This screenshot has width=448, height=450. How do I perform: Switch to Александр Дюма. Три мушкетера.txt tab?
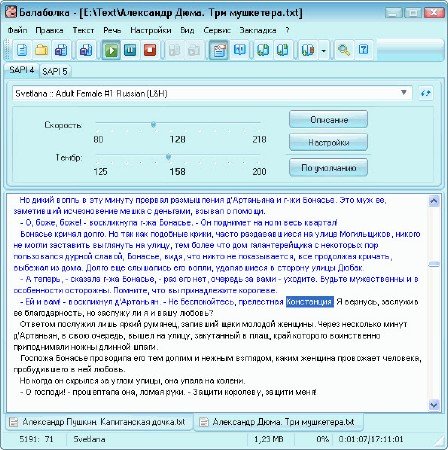[278, 422]
